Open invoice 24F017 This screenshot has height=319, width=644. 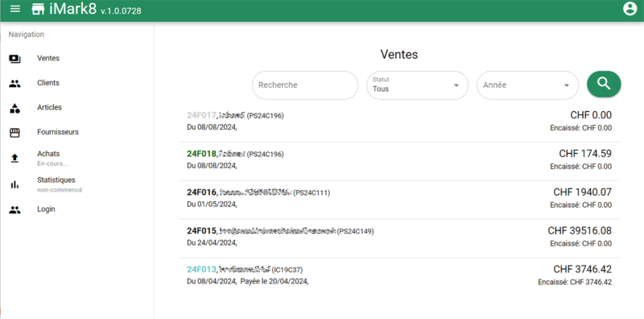[201, 115]
